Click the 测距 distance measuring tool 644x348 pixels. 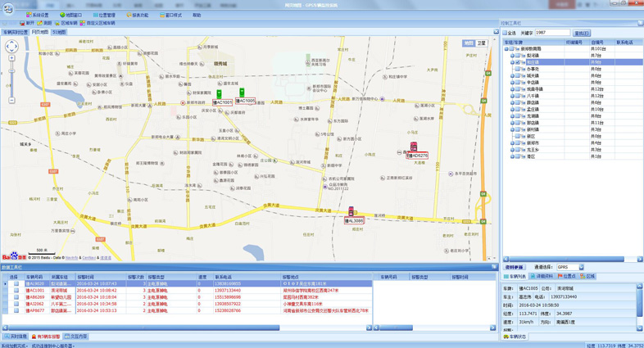pyautogui.click(x=44, y=23)
